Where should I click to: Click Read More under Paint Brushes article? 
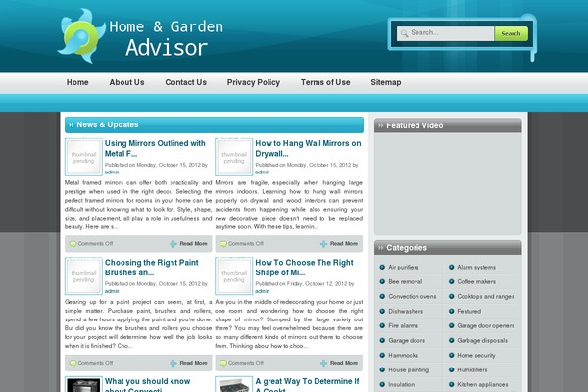click(193, 363)
